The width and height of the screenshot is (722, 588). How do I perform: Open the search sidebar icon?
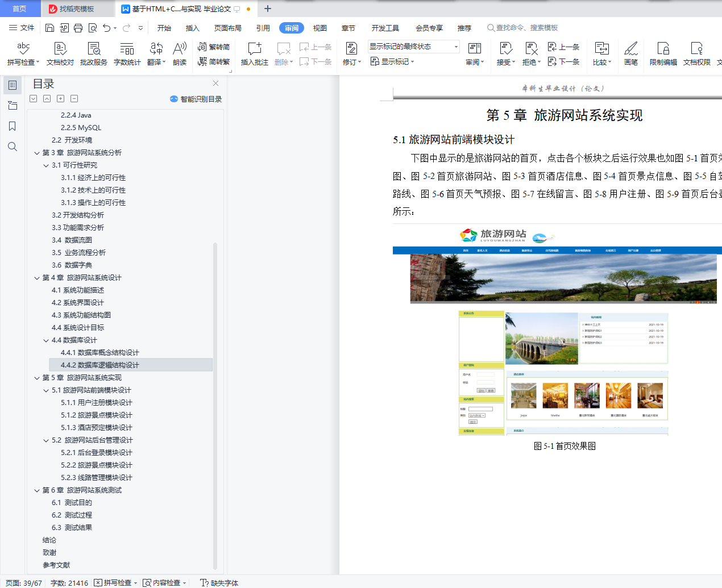point(13,147)
